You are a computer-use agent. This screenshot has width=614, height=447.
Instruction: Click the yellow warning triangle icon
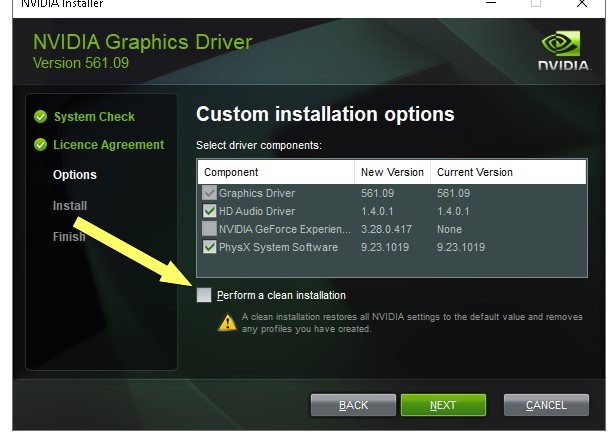pos(227,323)
